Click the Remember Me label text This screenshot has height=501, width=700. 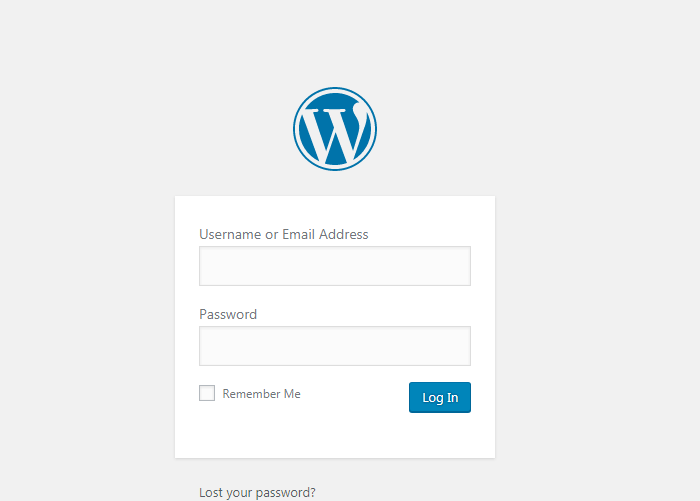pyautogui.click(x=262, y=394)
